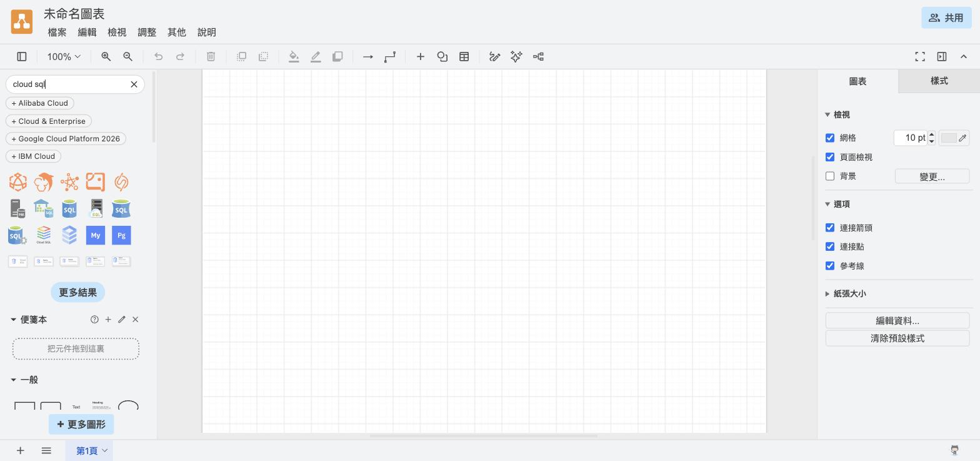Expand the 紙張大小 section

tap(845, 293)
